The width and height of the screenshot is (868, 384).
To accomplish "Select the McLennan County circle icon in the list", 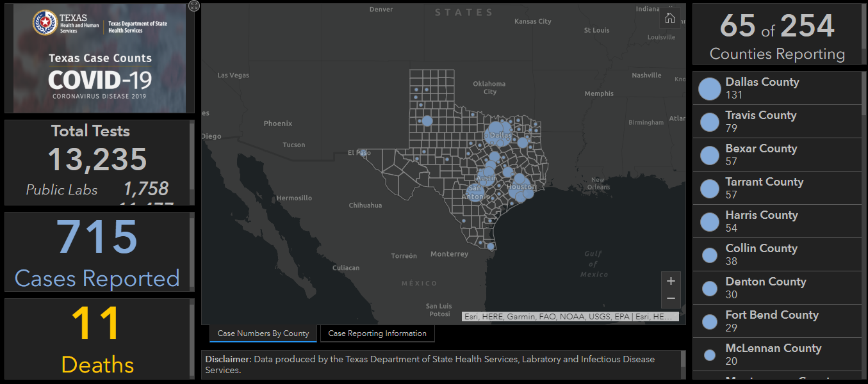I will point(709,355).
